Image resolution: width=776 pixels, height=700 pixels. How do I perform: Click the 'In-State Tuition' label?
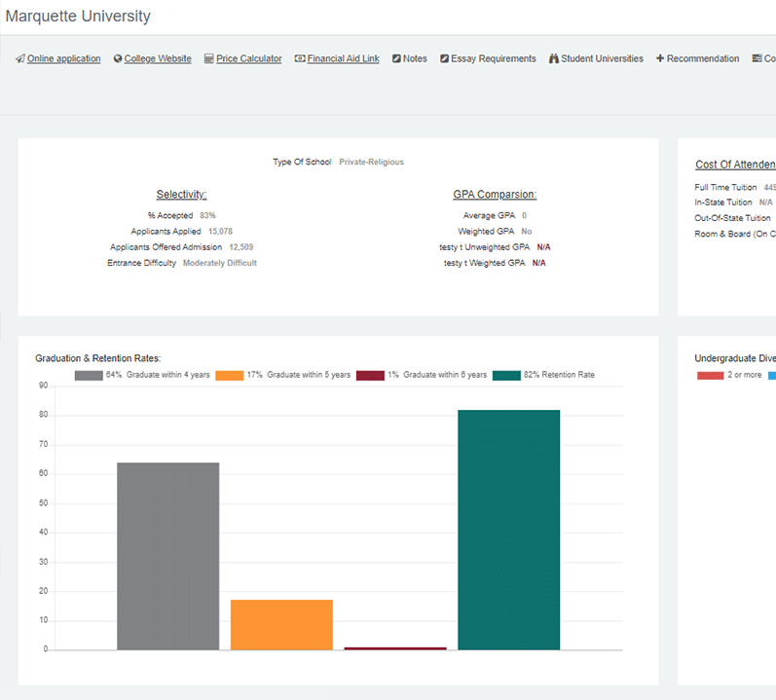[x=723, y=203]
